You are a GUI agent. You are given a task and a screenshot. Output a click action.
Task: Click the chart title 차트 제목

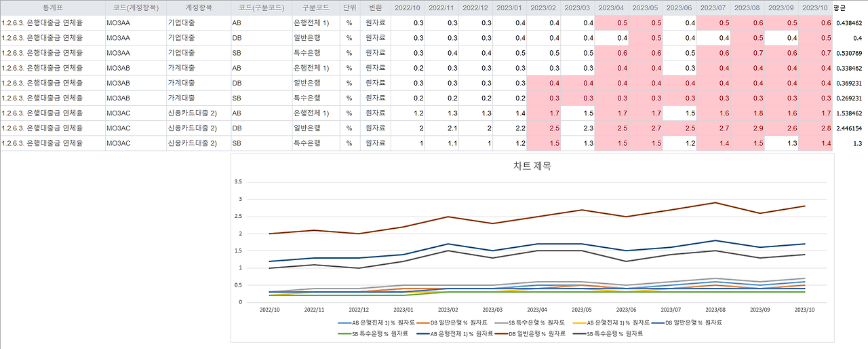coord(532,166)
